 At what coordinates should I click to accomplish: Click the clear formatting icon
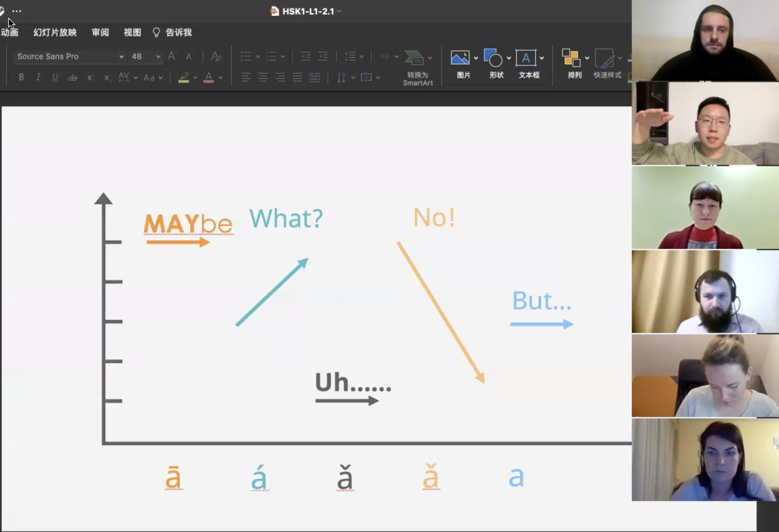[x=216, y=56]
